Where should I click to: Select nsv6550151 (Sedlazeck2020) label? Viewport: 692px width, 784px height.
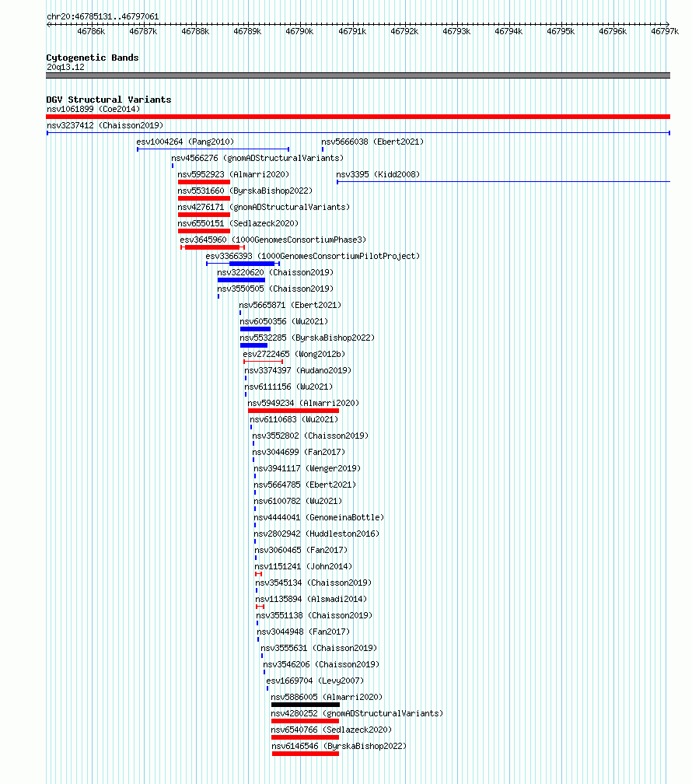point(238,223)
